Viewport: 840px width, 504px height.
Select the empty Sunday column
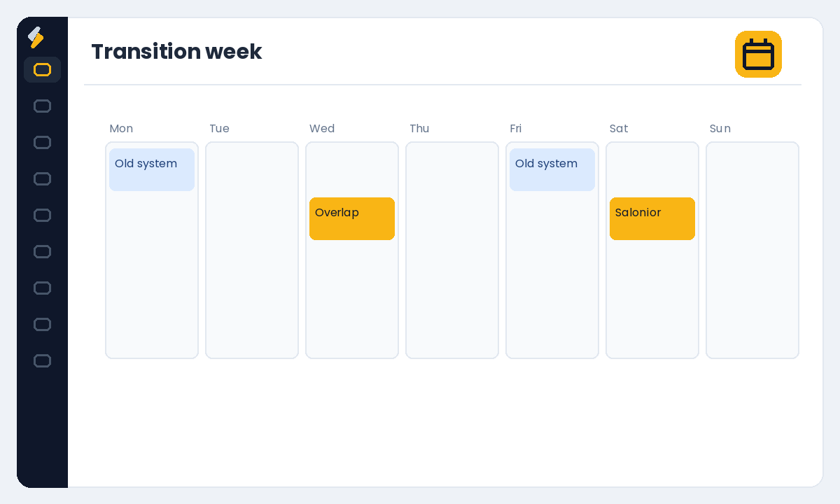pyautogui.click(x=752, y=250)
